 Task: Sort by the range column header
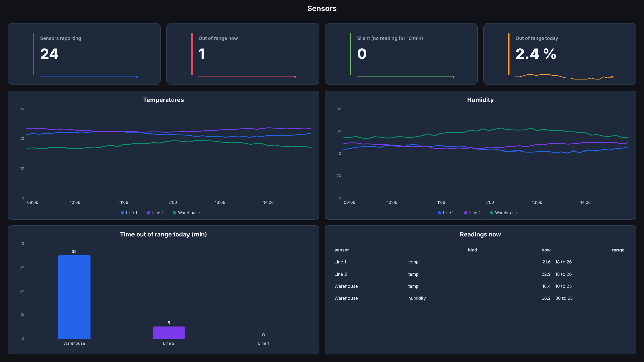(618, 250)
